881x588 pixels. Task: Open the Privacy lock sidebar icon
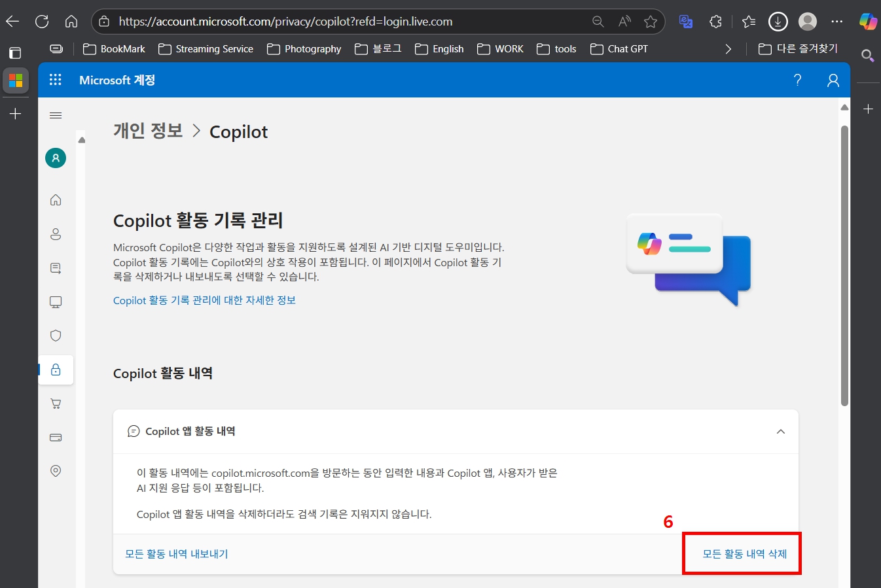pyautogui.click(x=56, y=370)
